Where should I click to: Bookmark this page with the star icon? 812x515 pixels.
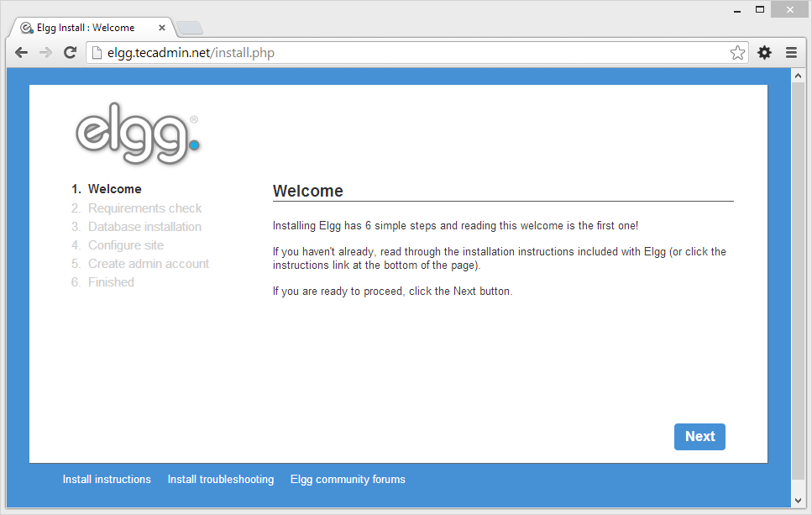(737, 52)
